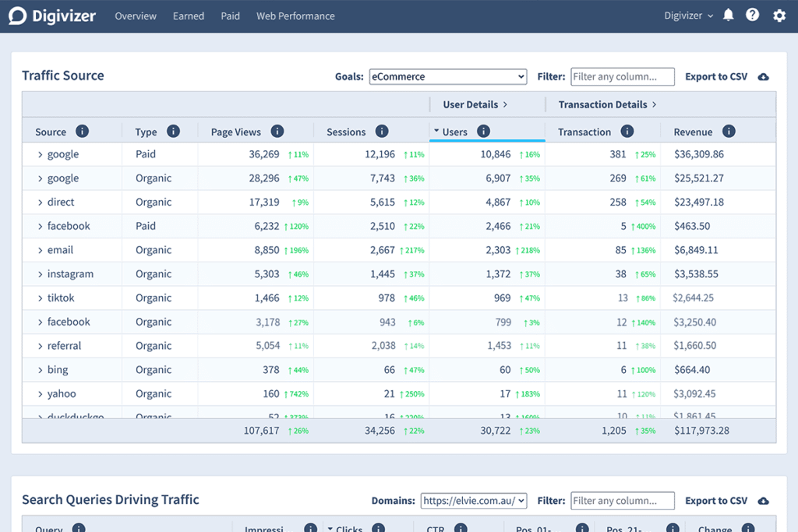Click the Traffic Source filter input field

[x=623, y=76]
